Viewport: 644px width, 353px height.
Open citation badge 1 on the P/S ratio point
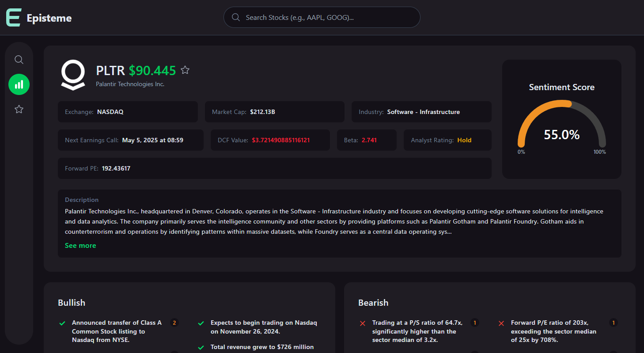click(x=475, y=323)
